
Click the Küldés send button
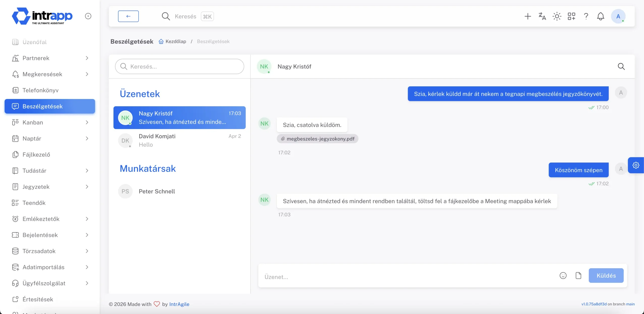click(x=606, y=276)
